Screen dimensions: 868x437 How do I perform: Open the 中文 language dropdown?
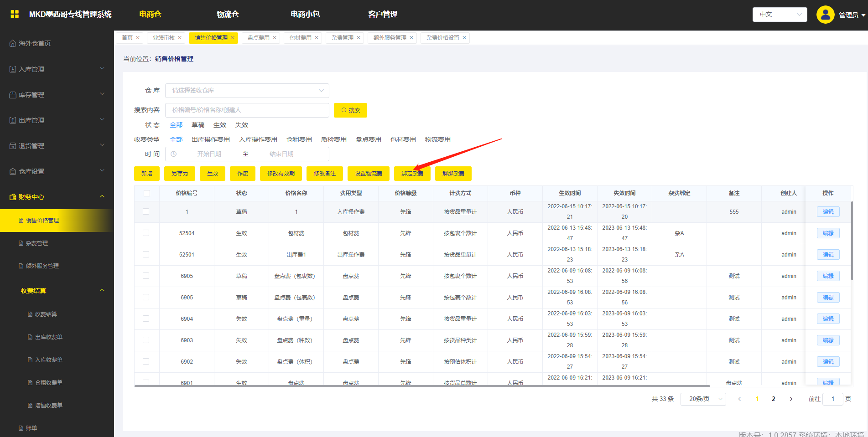780,15
